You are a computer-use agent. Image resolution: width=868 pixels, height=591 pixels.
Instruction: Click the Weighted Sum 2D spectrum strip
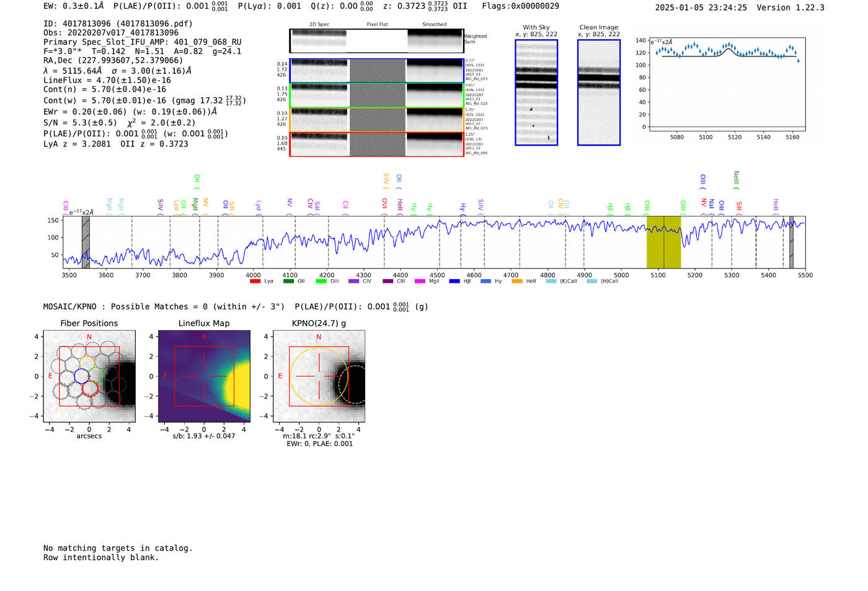point(376,41)
